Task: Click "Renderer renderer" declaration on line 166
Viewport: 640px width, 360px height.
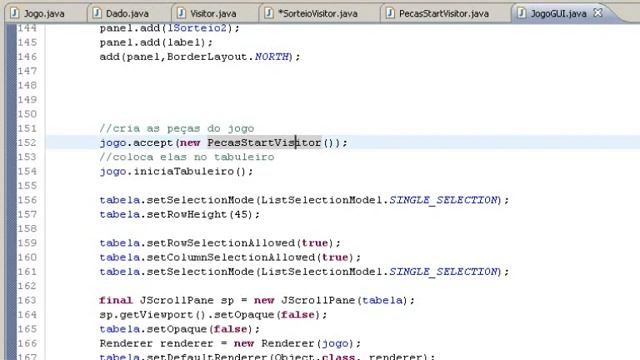Action: coord(156,343)
